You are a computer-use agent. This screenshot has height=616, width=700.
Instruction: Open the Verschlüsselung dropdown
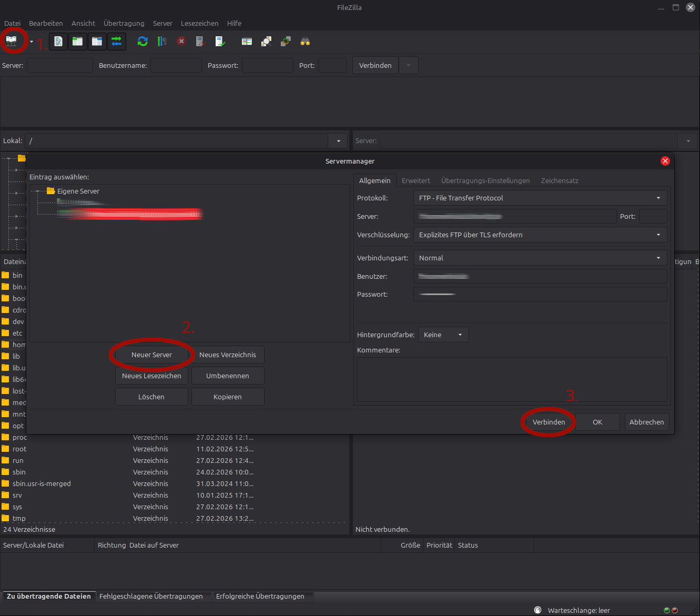[540, 235]
